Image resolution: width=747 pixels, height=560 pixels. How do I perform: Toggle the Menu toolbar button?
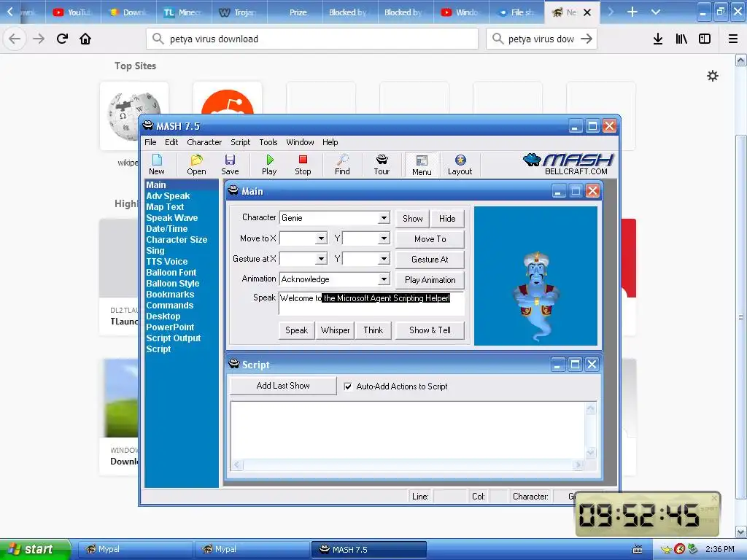(422, 165)
